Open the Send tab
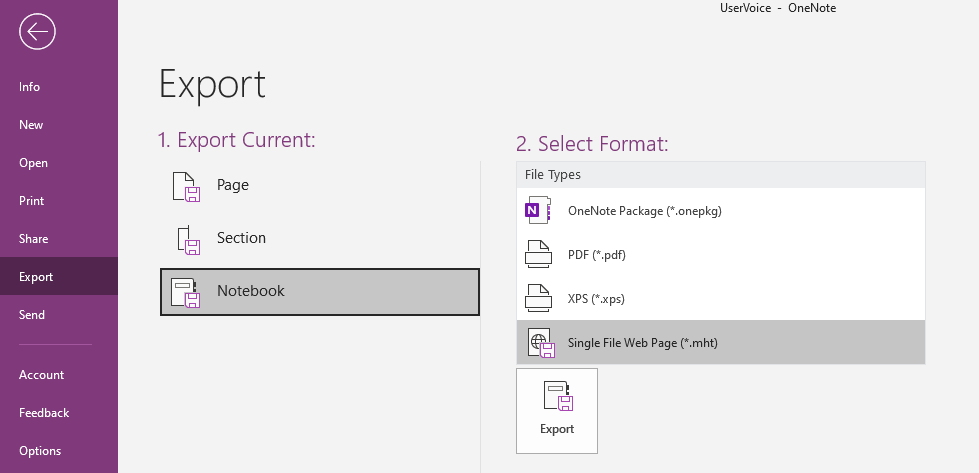This screenshot has height=473, width=979. (x=59, y=315)
